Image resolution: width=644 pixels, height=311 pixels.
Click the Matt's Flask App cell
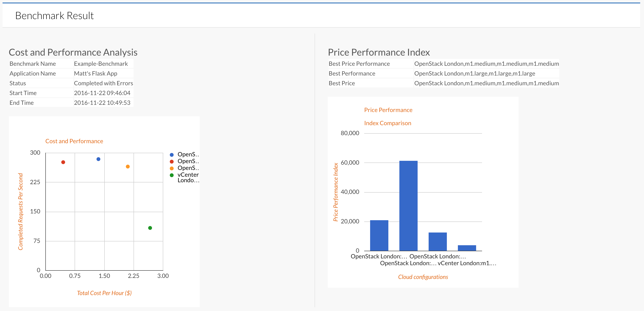(96, 74)
